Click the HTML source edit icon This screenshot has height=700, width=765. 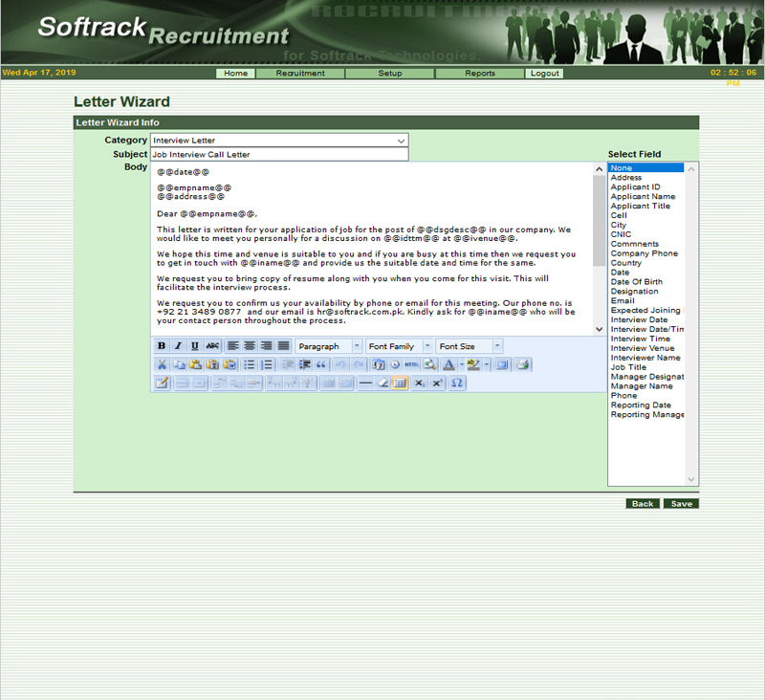(411, 364)
